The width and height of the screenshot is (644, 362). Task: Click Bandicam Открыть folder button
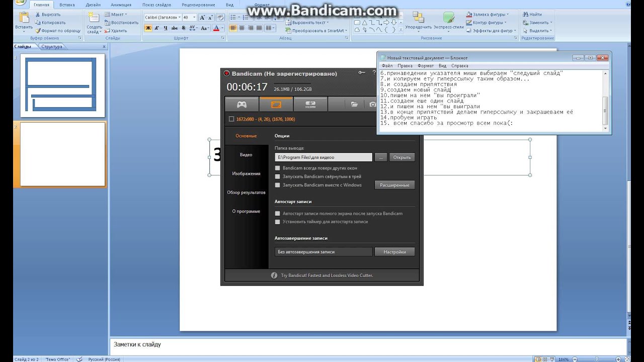pos(402,157)
